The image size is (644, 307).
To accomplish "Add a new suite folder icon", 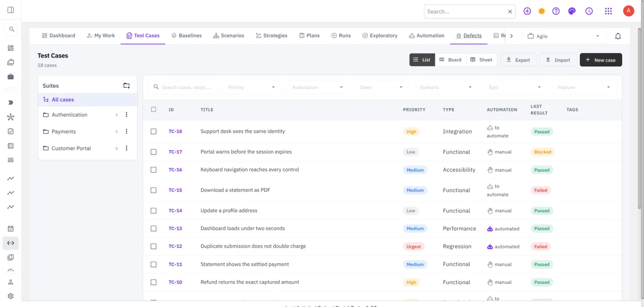I will (127, 85).
